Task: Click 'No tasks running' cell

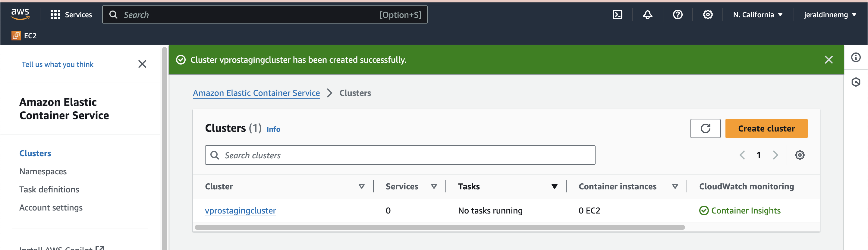Action: tap(490, 210)
